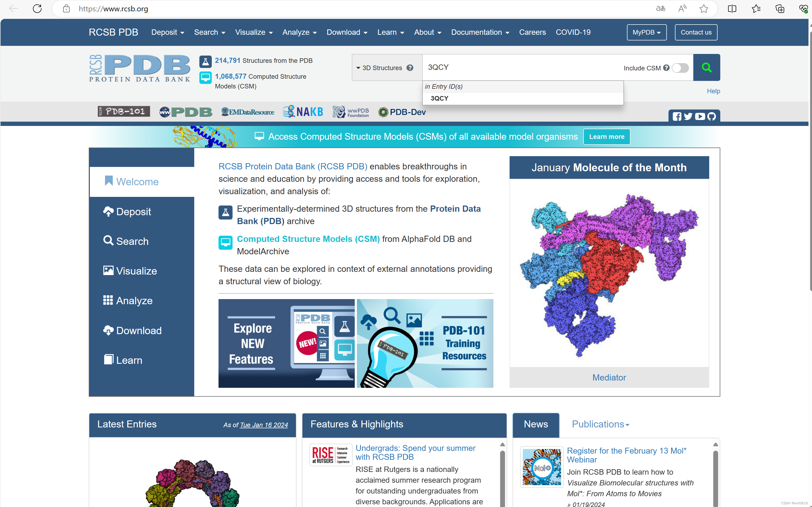This screenshot has width=812, height=507.
Task: Select the Deposit item in left sidebar
Action: pyautogui.click(x=133, y=212)
